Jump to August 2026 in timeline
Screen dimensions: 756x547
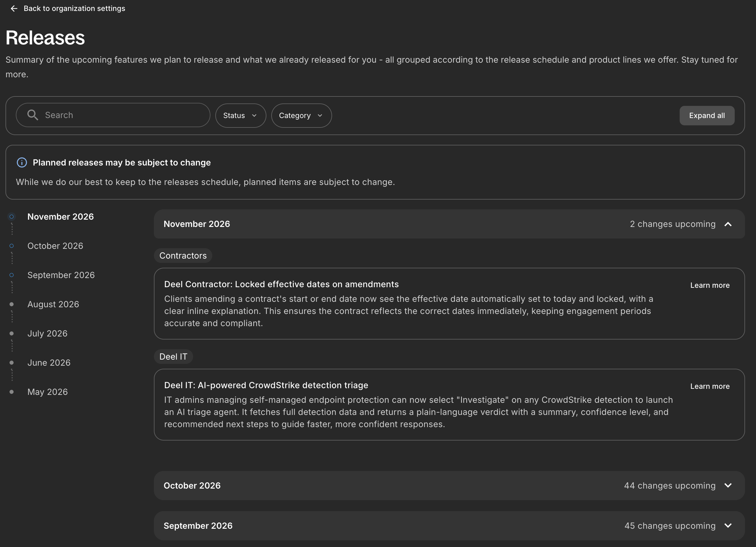click(x=53, y=304)
